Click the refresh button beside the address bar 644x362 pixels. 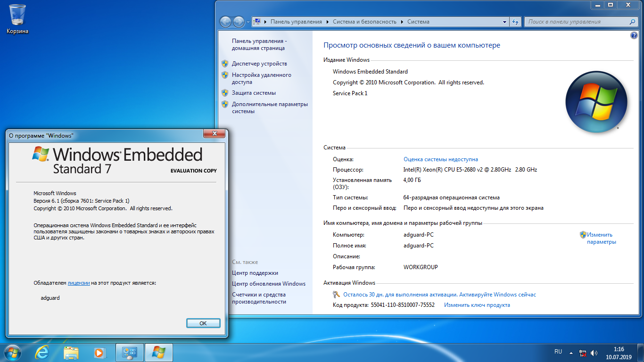coord(515,22)
